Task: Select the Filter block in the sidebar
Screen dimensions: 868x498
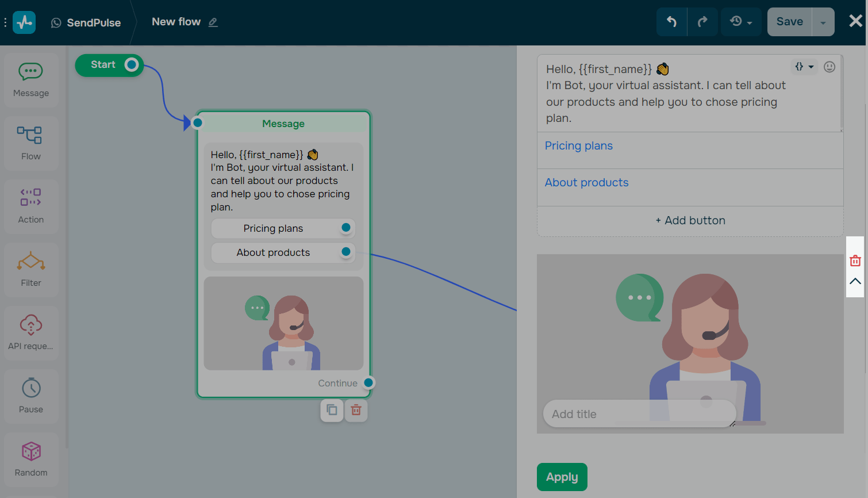Action: (30, 269)
